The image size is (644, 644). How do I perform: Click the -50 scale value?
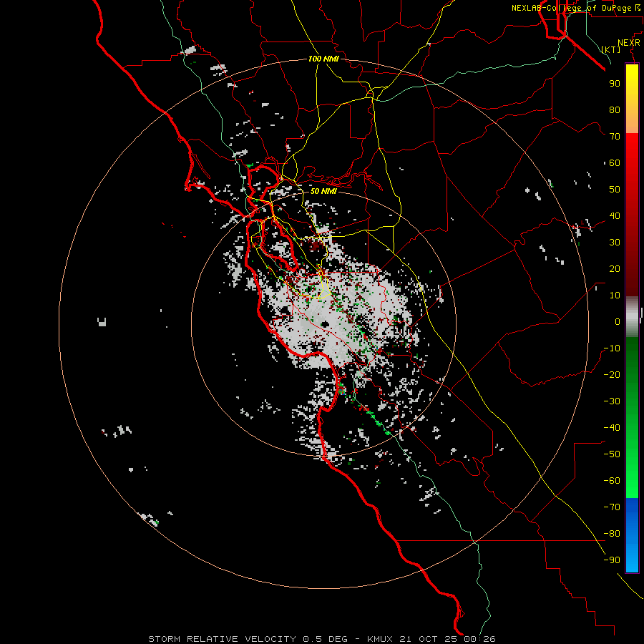coord(612,454)
